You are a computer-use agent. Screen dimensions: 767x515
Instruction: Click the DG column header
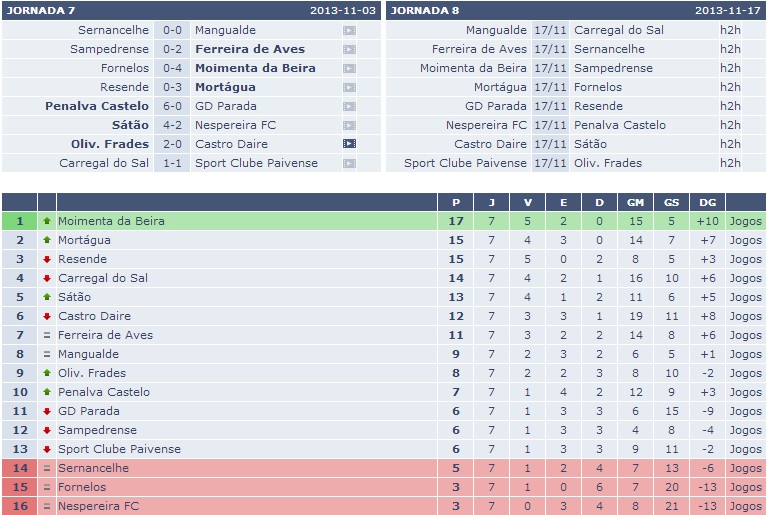point(707,202)
